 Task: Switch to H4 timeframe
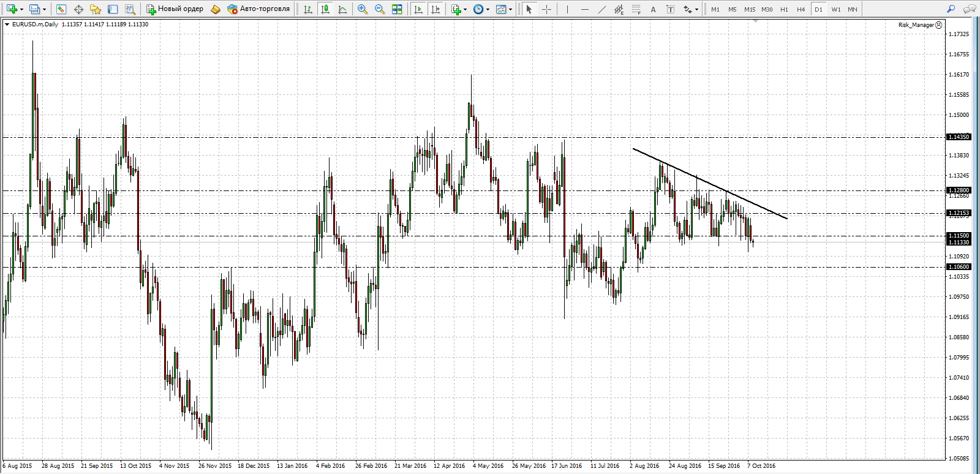point(801,9)
